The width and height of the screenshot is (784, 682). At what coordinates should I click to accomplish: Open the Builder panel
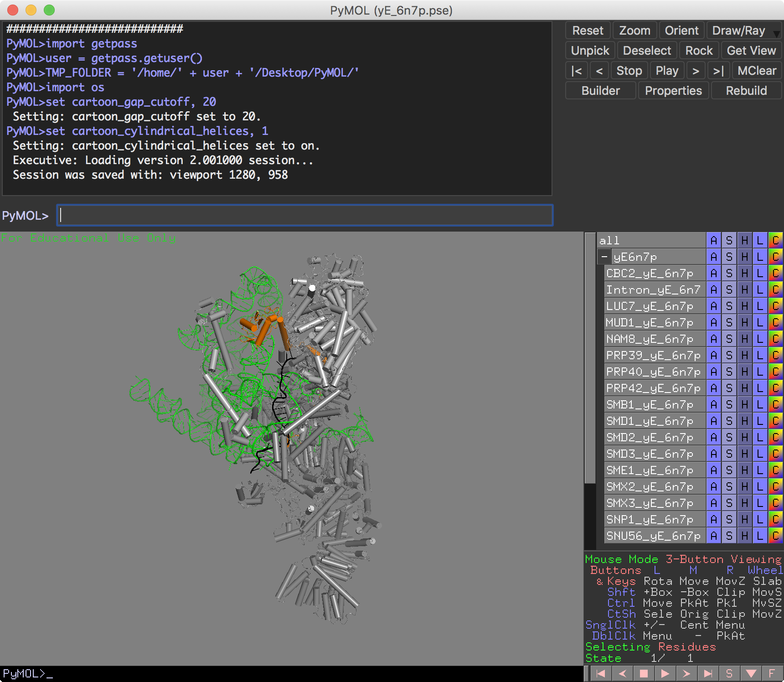[x=601, y=91]
